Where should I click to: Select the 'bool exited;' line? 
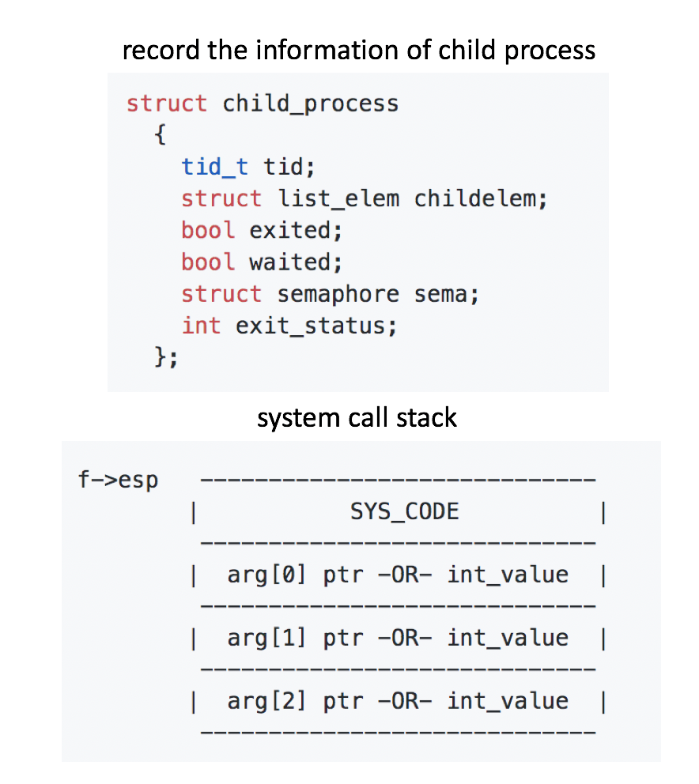[x=263, y=230]
